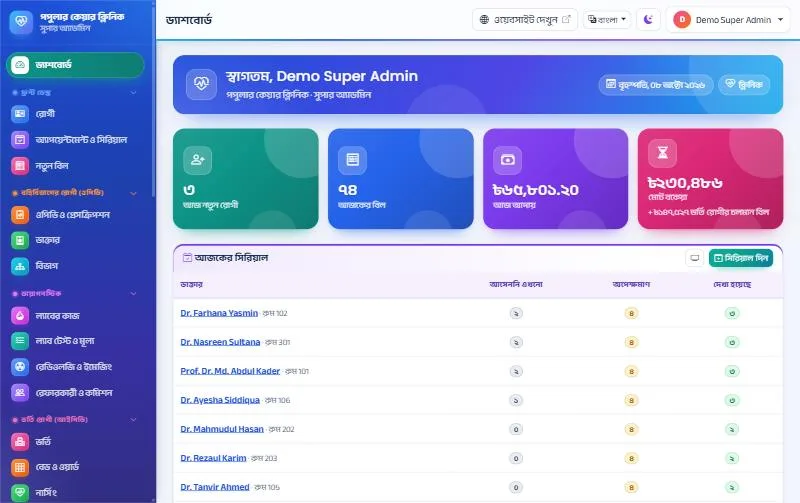800x503 pixels.
Task: Click the ডাক্তার sidebar icon
Action: [x=20, y=240]
